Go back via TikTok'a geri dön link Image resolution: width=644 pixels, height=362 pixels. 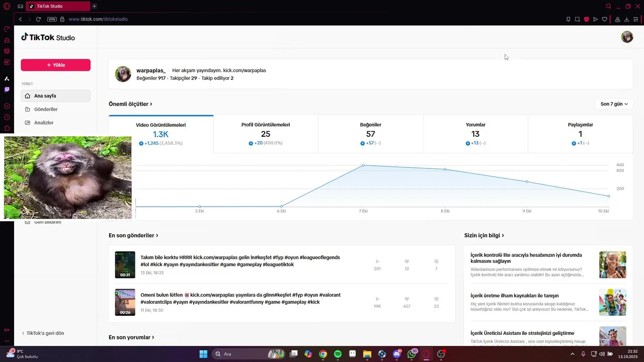[x=43, y=333]
